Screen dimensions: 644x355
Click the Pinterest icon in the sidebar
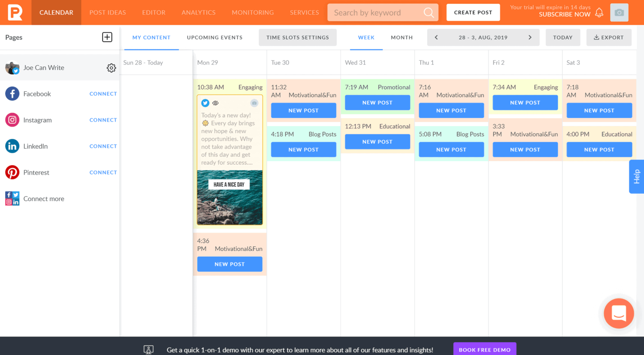pos(12,172)
